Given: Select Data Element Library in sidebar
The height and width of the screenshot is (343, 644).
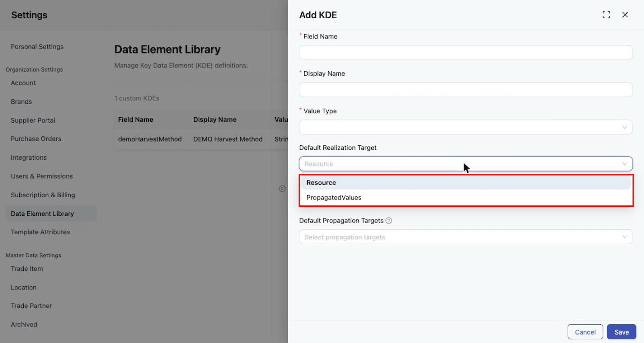Looking at the screenshot, I should point(51,213).
